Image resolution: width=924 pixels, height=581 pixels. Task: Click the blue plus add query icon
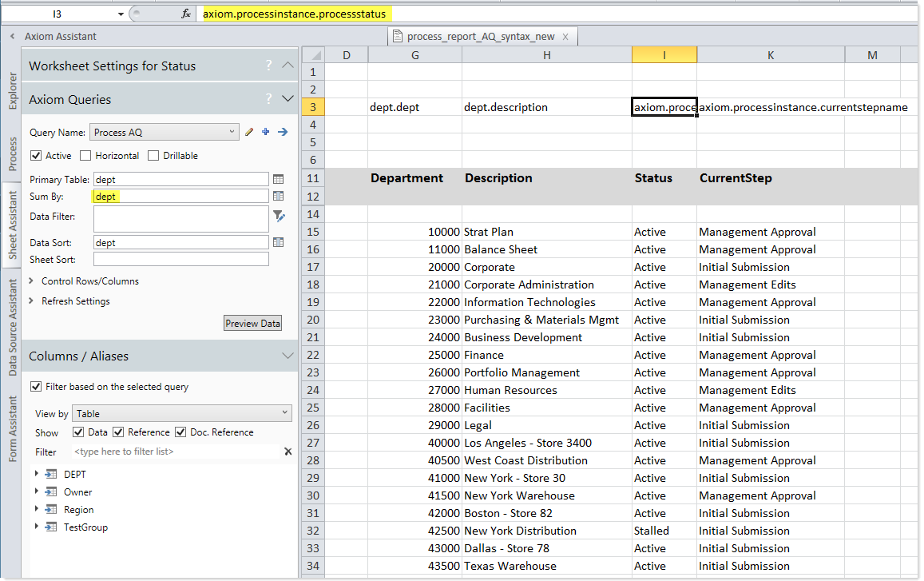coord(265,132)
